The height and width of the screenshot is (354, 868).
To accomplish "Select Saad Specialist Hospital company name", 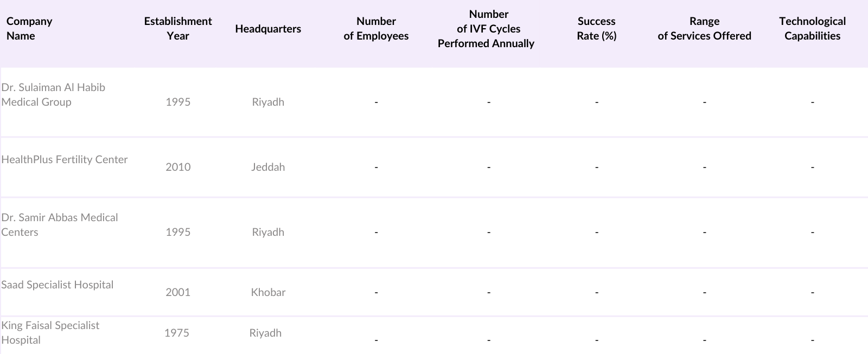I will tap(58, 285).
